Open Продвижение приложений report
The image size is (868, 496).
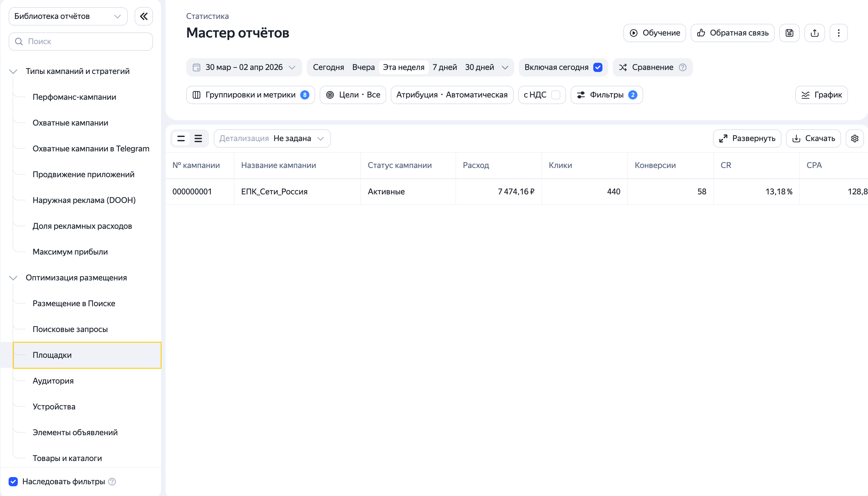click(83, 175)
